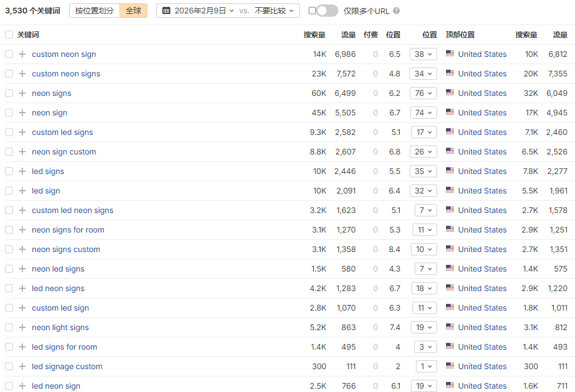Open 'led signs for room' keyword link
This screenshot has width=575, height=392.
pyautogui.click(x=65, y=347)
